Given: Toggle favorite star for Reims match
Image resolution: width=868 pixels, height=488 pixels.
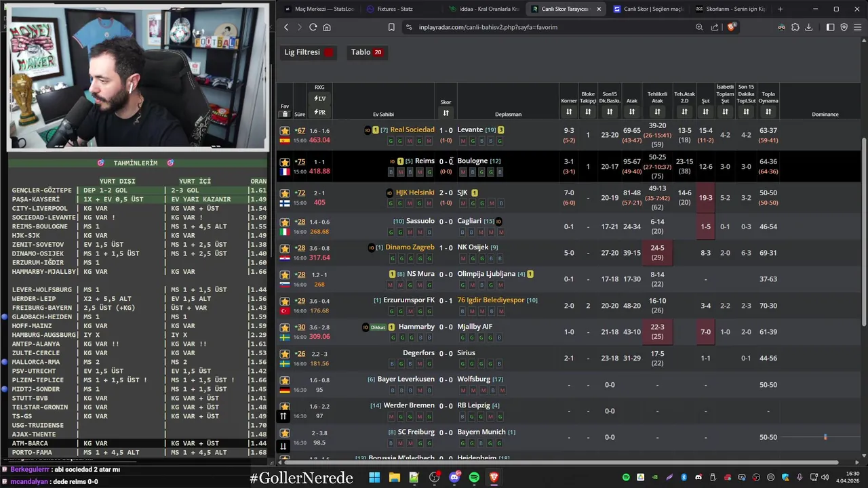Looking at the screenshot, I should tap(285, 162).
